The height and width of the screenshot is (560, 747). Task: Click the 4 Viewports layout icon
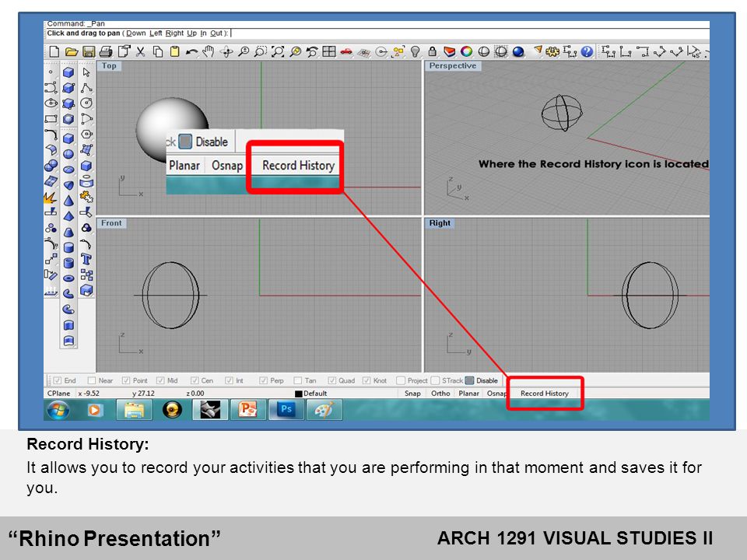tap(328, 51)
